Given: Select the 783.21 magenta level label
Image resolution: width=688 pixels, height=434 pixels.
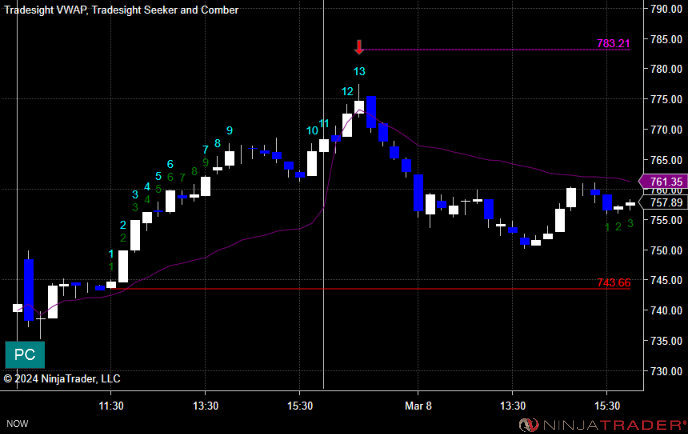Looking at the screenshot, I should (613, 43).
